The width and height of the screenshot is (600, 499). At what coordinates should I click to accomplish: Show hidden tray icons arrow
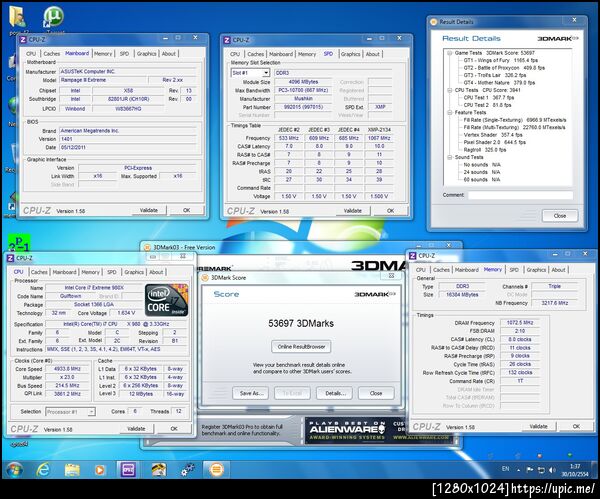click(519, 470)
